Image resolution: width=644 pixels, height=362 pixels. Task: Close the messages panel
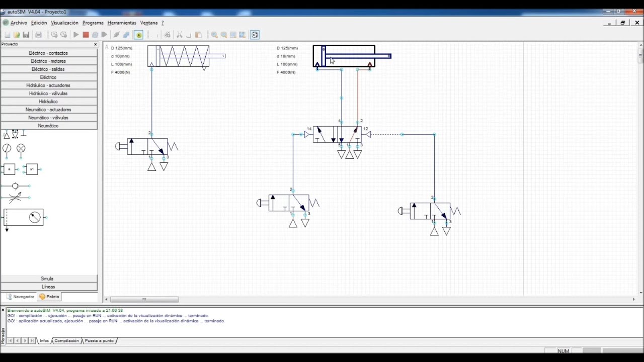(3, 310)
